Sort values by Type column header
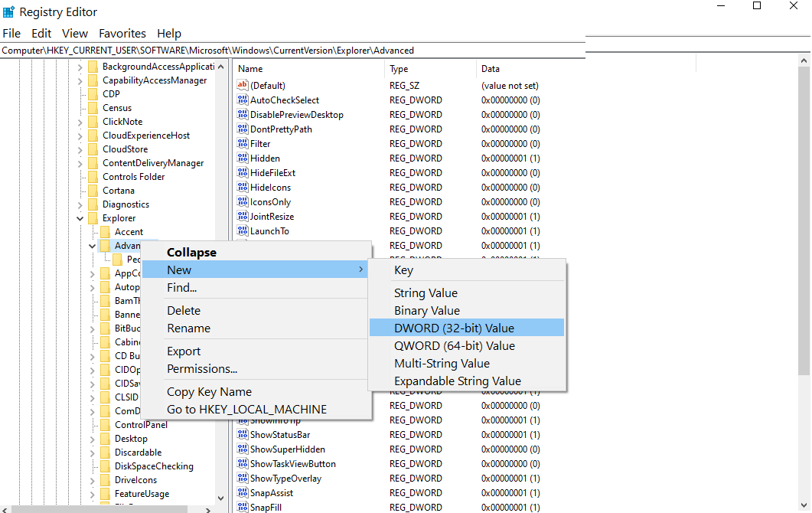This screenshot has height=513, width=812. [x=399, y=69]
